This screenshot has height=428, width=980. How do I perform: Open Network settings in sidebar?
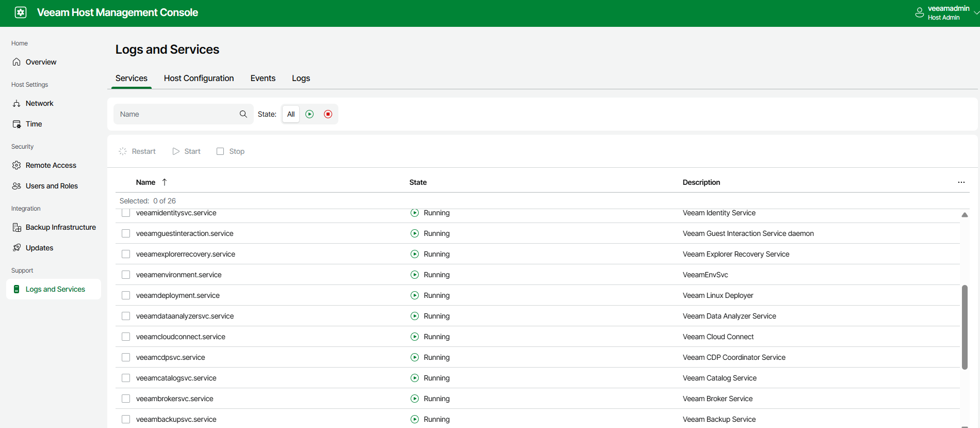pyautogui.click(x=39, y=103)
